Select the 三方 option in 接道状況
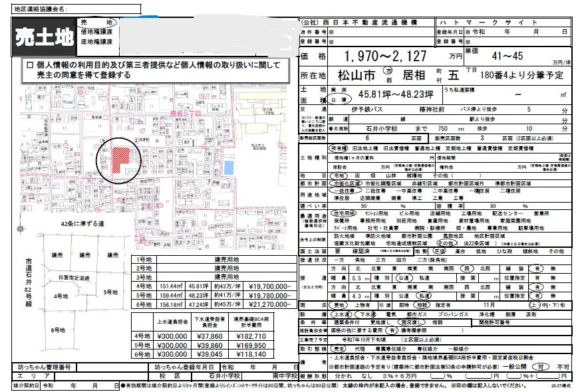The height and width of the screenshot is (392, 578). pyautogui.click(x=380, y=260)
